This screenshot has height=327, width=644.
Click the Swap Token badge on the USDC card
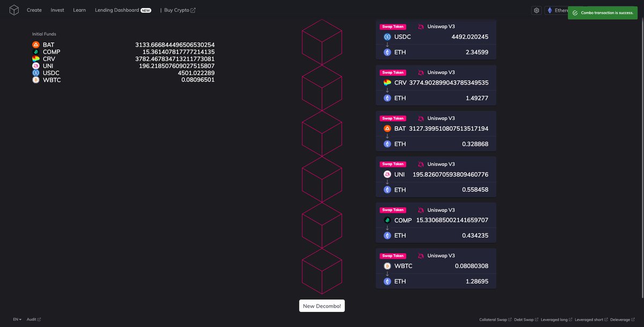coord(393,27)
